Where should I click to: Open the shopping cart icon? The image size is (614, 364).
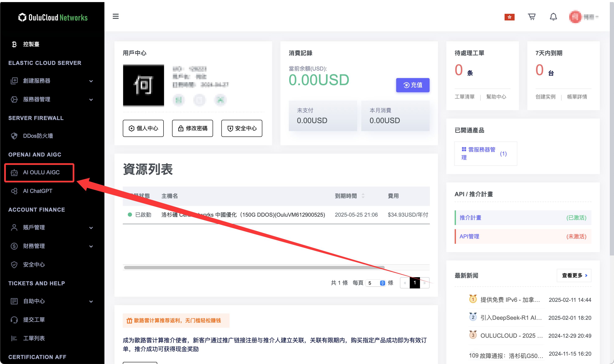pos(532,17)
